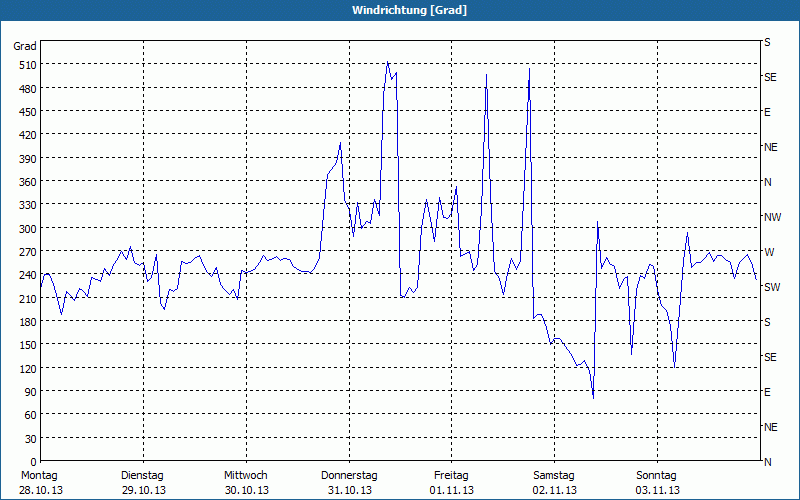The image size is (800, 500).
Task: Click the topmost S label on right axis
Action: [767, 42]
